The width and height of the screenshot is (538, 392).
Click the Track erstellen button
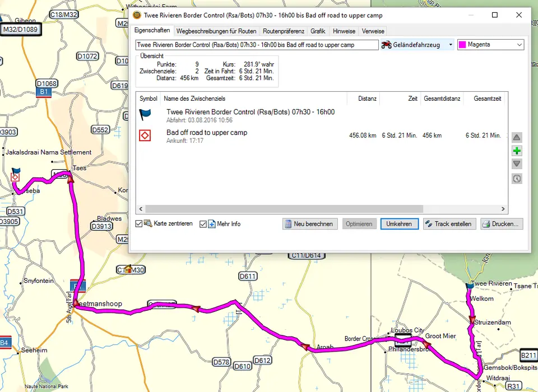click(449, 224)
